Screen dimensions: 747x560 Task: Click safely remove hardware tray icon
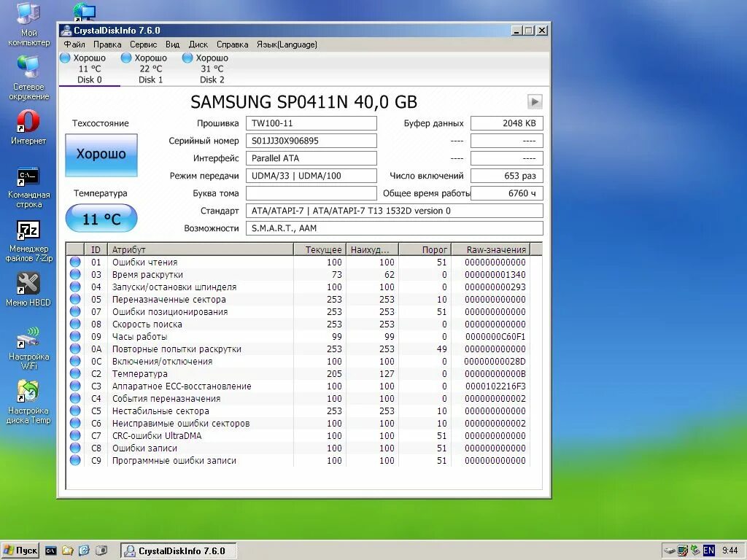(x=670, y=551)
